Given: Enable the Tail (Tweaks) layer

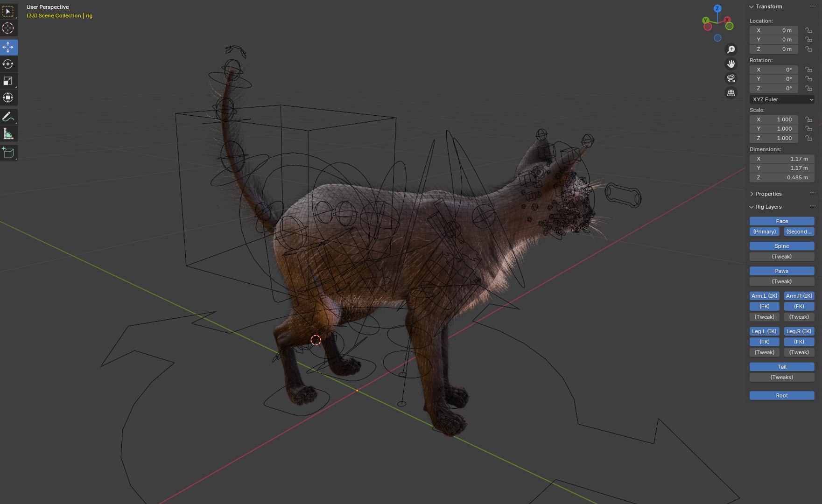Looking at the screenshot, I should click(x=782, y=377).
